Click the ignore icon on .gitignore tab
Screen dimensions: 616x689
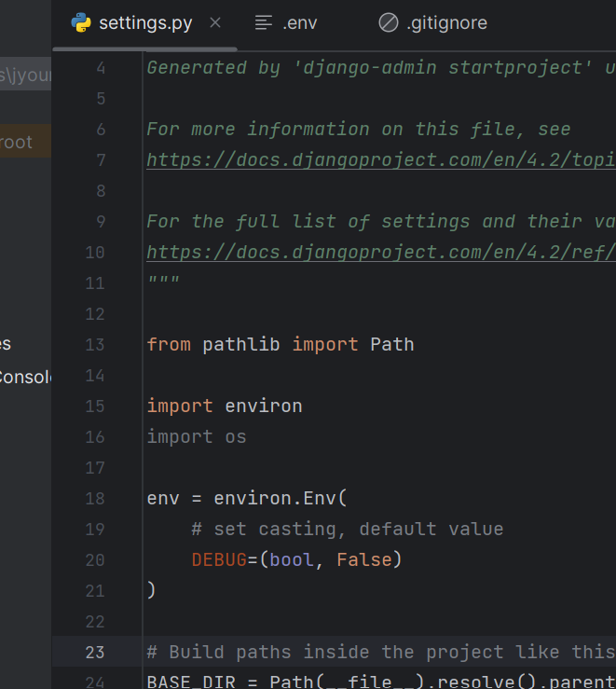pyautogui.click(x=389, y=22)
